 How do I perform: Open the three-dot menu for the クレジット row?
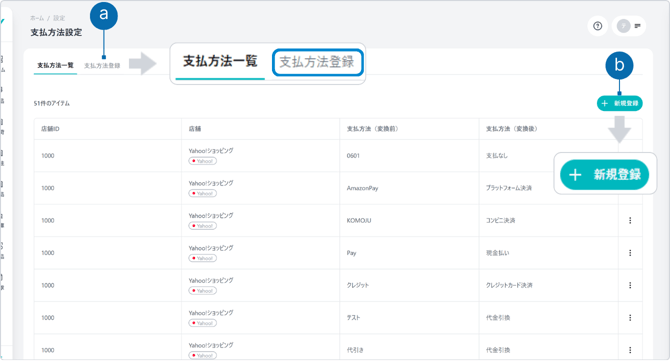(x=630, y=285)
